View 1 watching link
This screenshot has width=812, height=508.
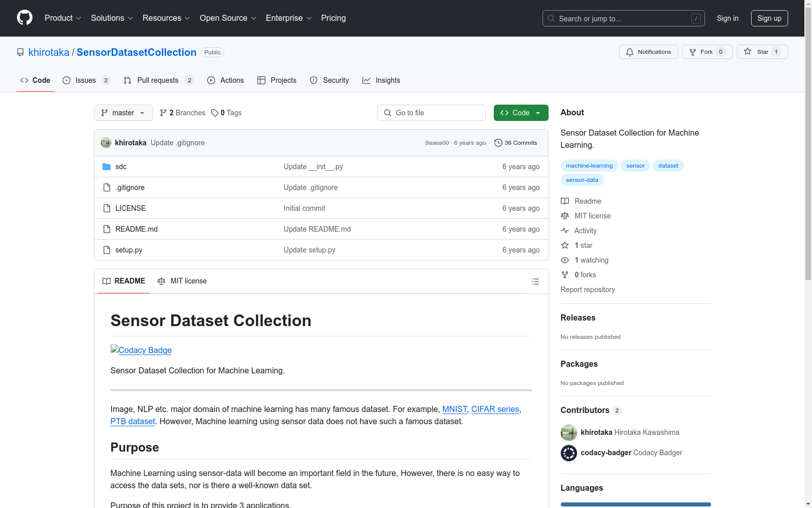click(x=585, y=260)
